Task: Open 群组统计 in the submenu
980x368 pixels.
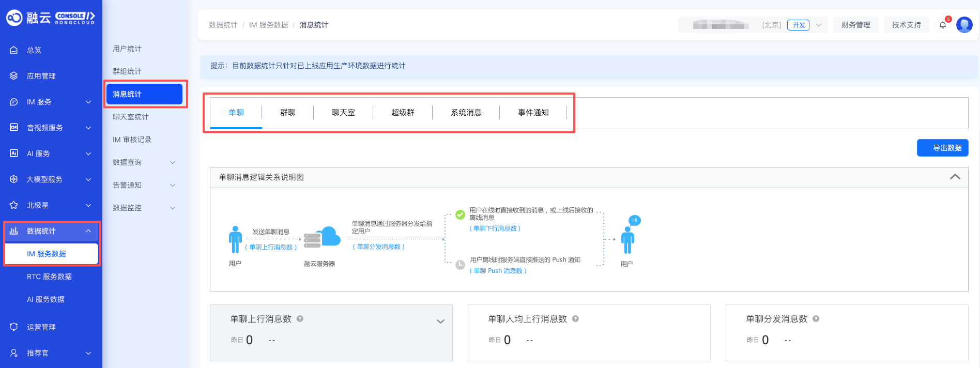Action: (x=127, y=71)
